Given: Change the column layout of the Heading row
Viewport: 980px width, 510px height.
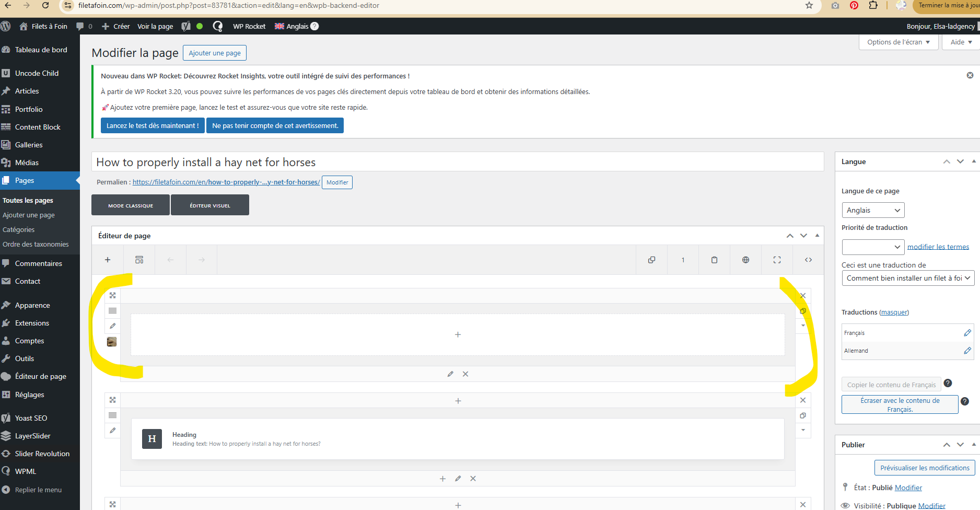Looking at the screenshot, I should coord(112,415).
